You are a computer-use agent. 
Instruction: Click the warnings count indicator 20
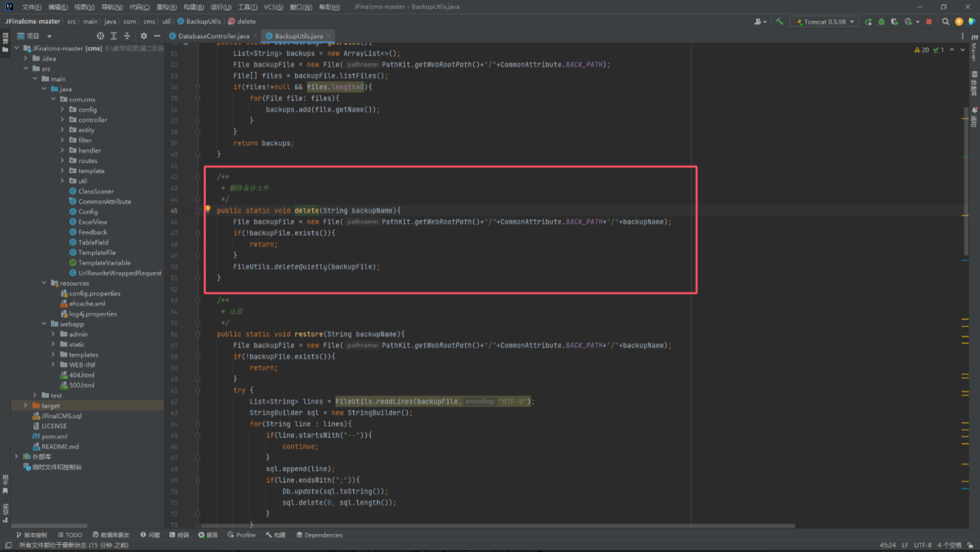coord(922,50)
